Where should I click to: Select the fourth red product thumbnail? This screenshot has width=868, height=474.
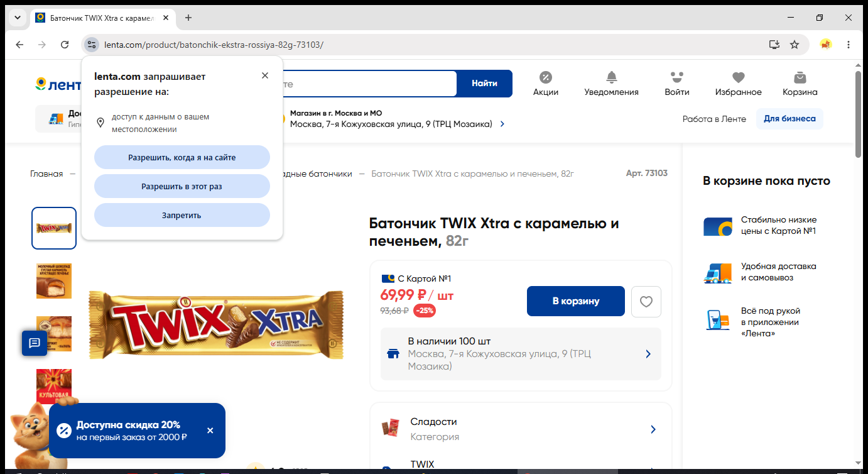tap(54, 386)
